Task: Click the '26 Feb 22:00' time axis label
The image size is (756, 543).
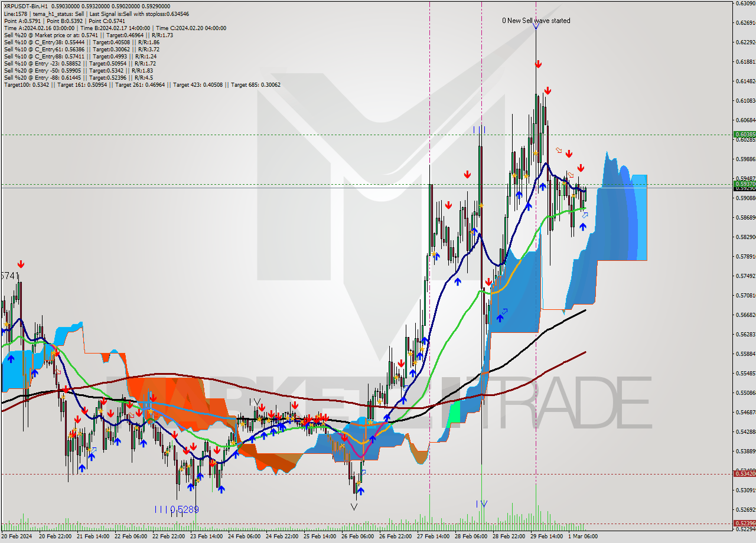Action: tap(397, 537)
